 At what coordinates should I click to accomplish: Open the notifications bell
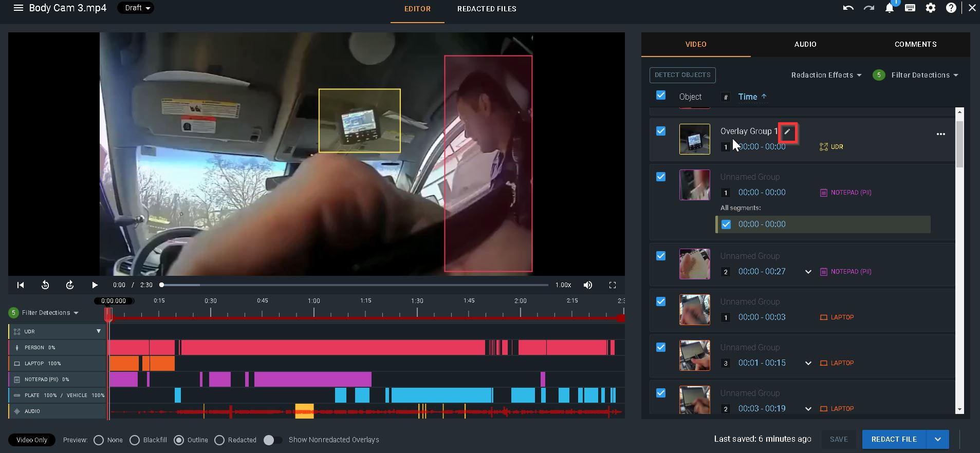pos(889,8)
